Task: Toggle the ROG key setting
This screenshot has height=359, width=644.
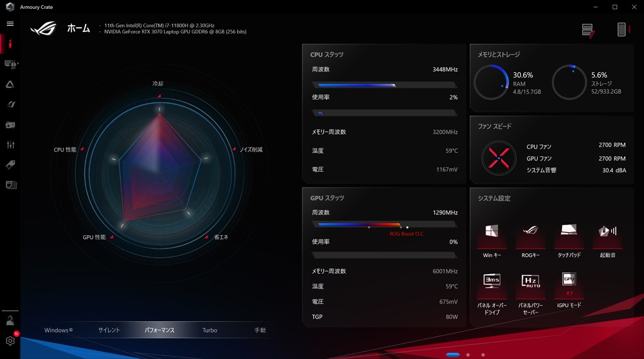Action: 530,241
